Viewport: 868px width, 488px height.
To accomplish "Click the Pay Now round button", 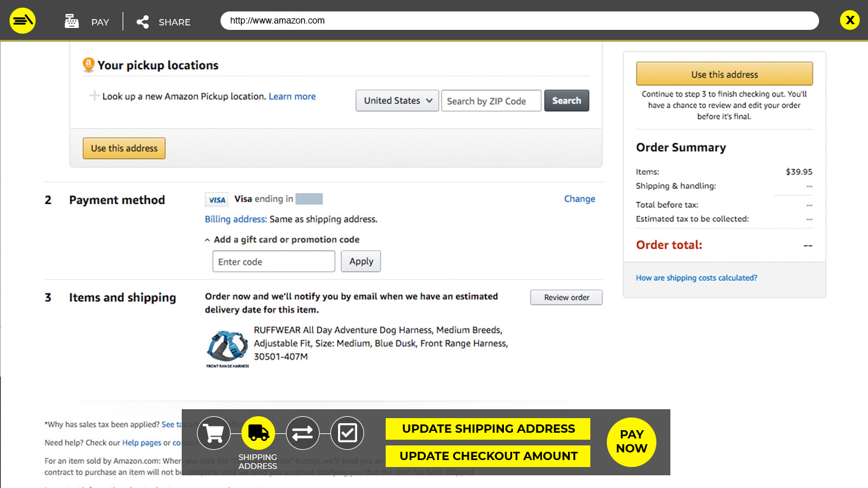I will [x=631, y=442].
